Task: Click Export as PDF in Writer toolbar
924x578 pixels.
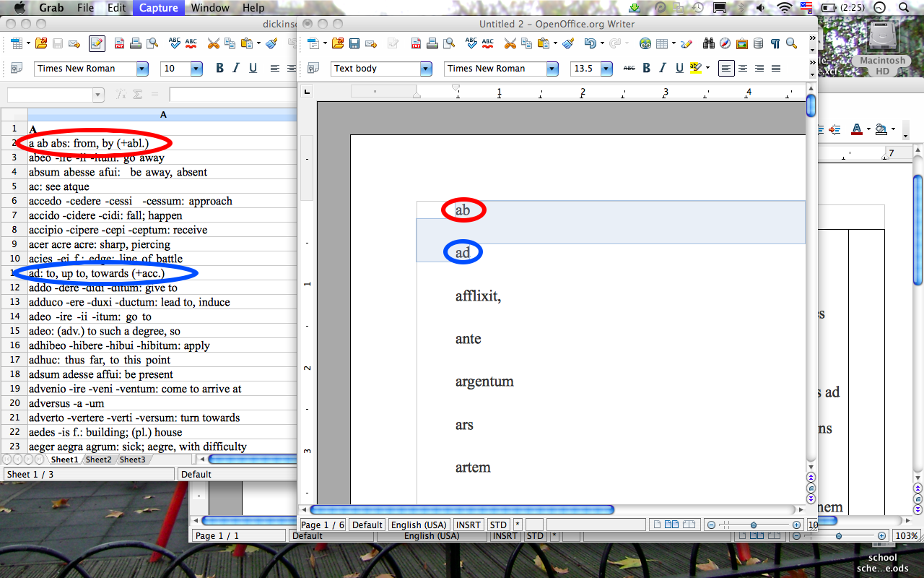Action: tap(416, 43)
